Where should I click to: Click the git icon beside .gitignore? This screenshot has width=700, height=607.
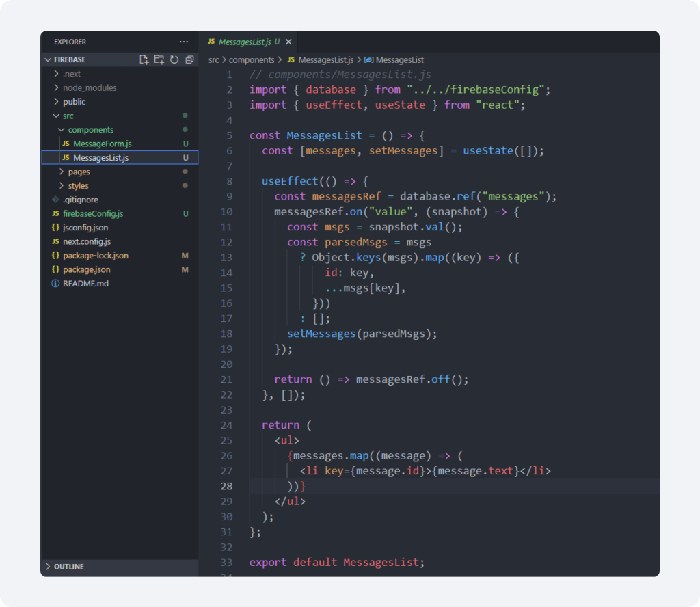click(x=55, y=200)
